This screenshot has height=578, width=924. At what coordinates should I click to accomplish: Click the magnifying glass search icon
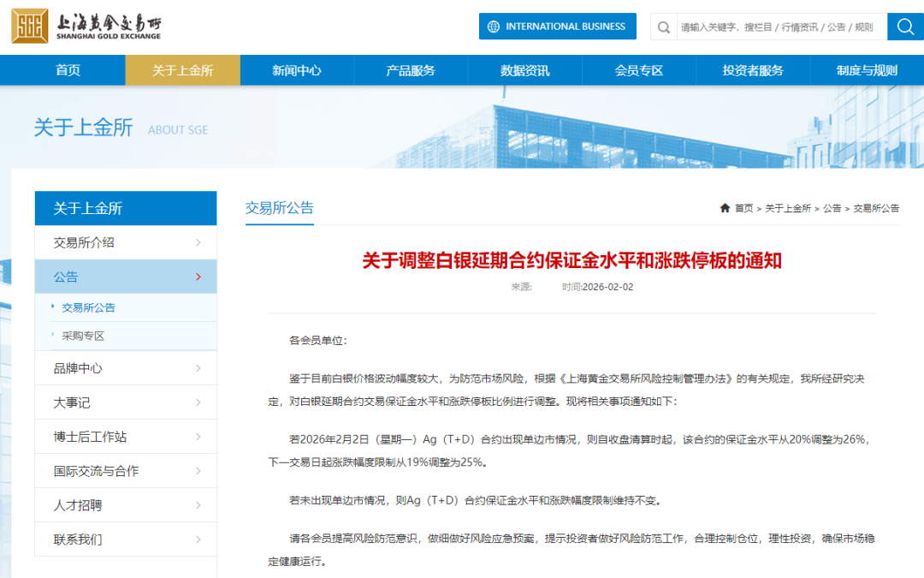904,27
